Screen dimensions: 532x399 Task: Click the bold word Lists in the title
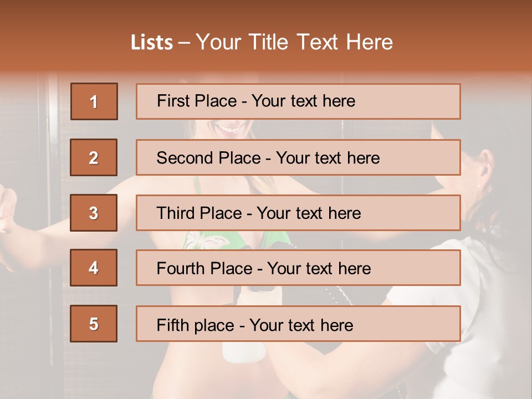[152, 42]
